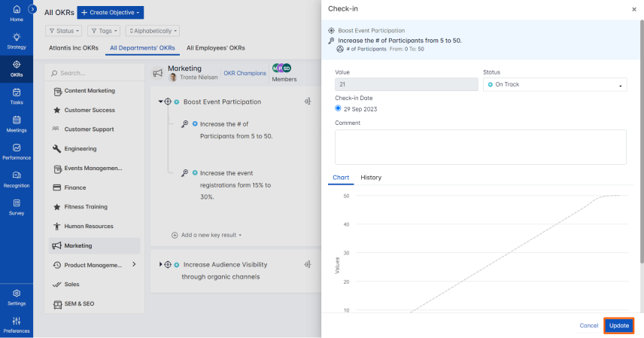Click the Sales checkmark icon
The image size is (644, 338).
pos(56,285)
